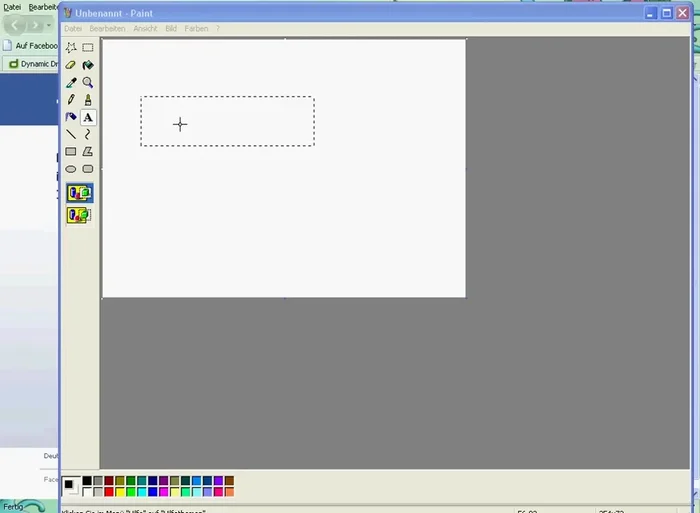Select the Free-Form Select tool

click(71, 47)
